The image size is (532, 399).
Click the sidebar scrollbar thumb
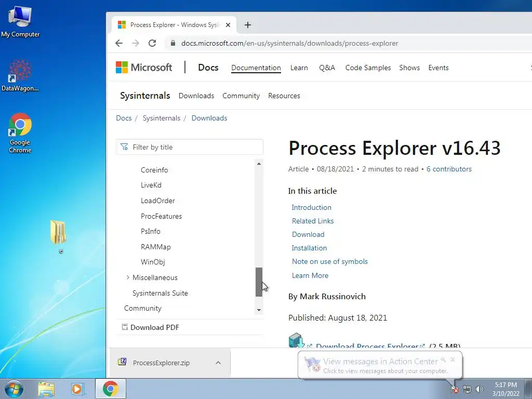pos(259,282)
